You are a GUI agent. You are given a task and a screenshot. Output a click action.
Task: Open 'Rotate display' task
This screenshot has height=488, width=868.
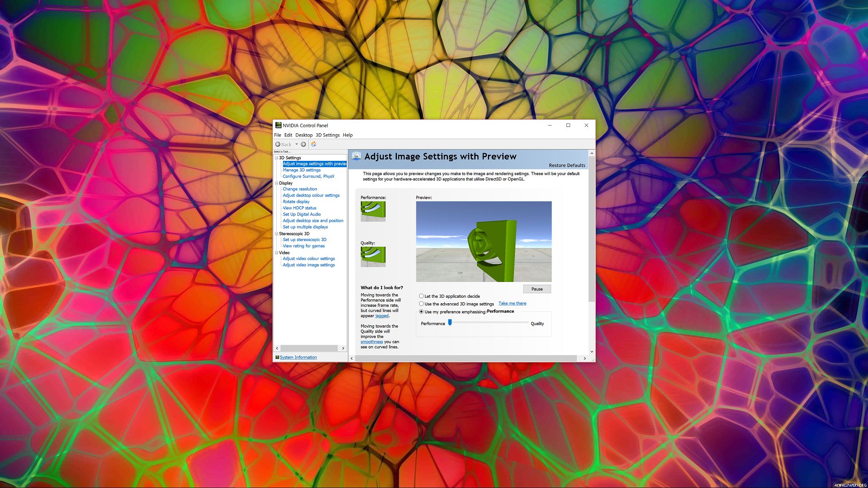[296, 202]
